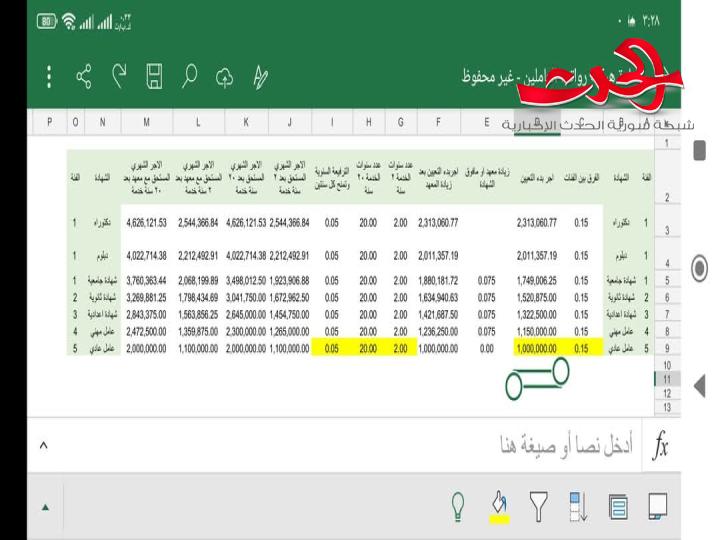Select row 5 header
Screen dimensions: 720x540
coord(667,281)
